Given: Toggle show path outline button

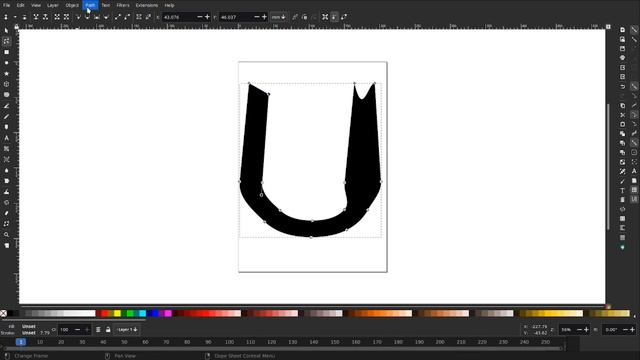Looking at the screenshot, I should (344, 17).
